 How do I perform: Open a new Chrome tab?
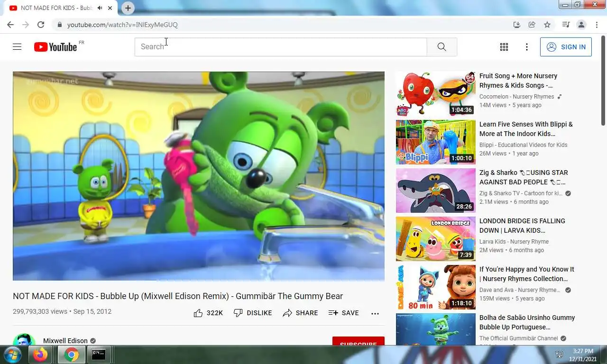128,8
